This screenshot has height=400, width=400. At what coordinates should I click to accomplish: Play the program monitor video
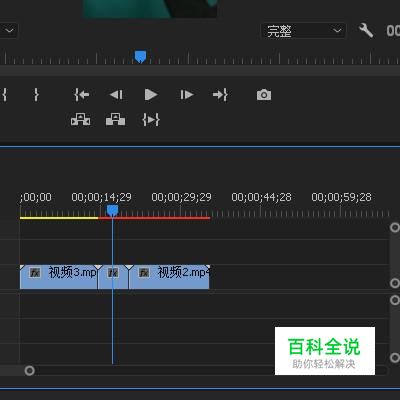point(151,95)
